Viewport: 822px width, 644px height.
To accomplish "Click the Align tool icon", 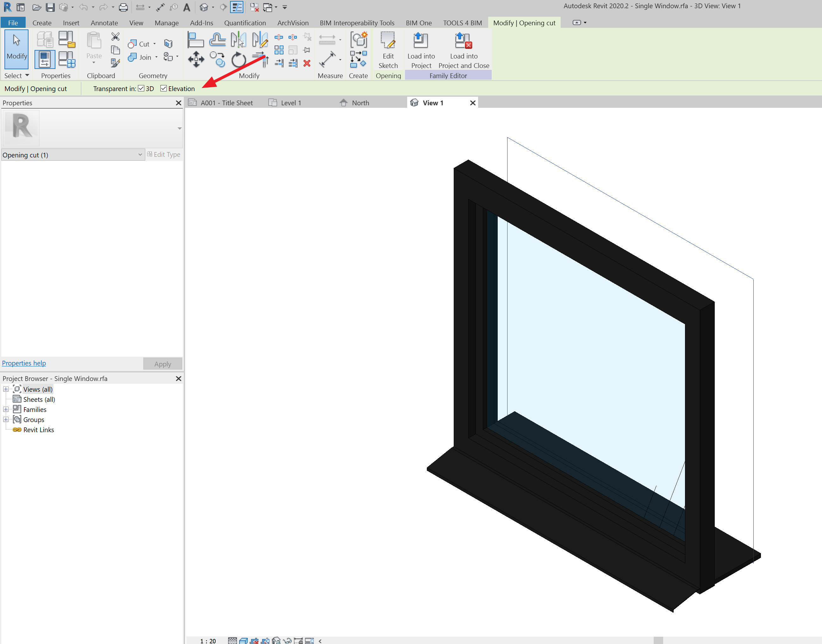I will (196, 40).
